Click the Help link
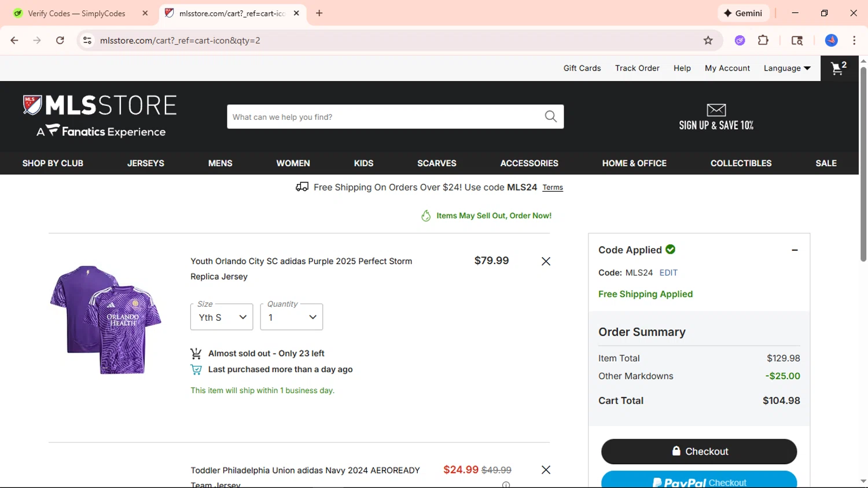The height and width of the screenshot is (488, 868). [682, 68]
